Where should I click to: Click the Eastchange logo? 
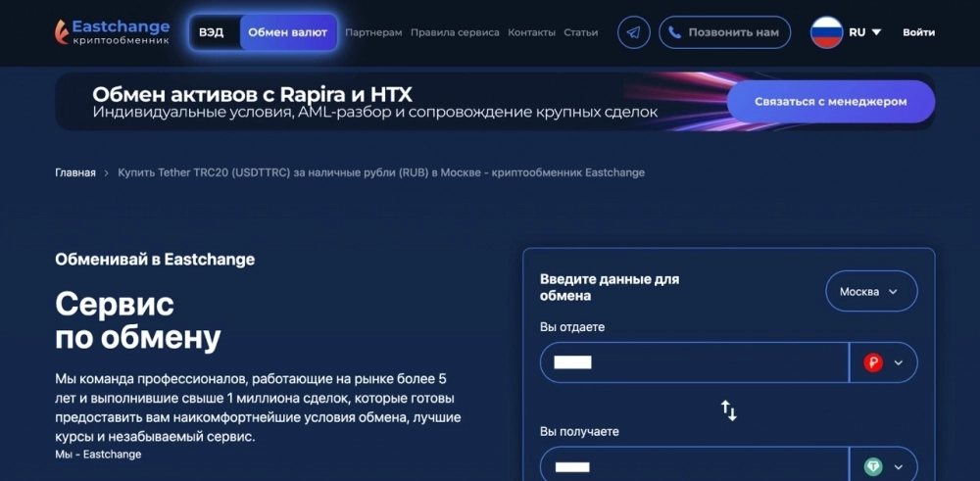[112, 32]
